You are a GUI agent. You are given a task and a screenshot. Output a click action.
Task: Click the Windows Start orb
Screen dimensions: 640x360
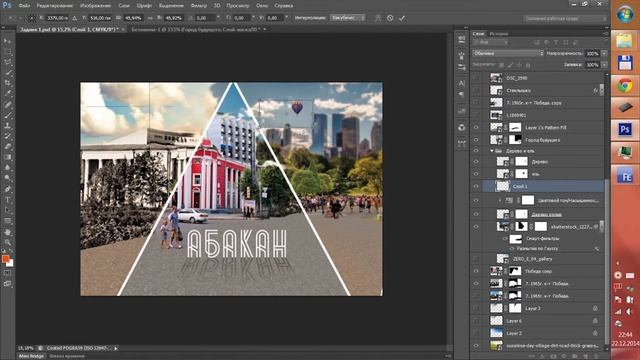(624, 15)
